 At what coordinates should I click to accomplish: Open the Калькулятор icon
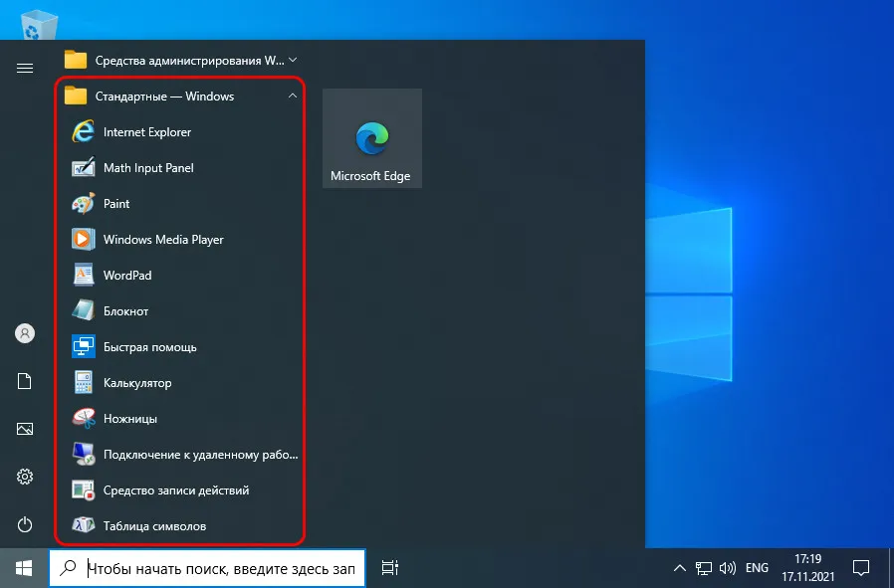[x=84, y=383]
